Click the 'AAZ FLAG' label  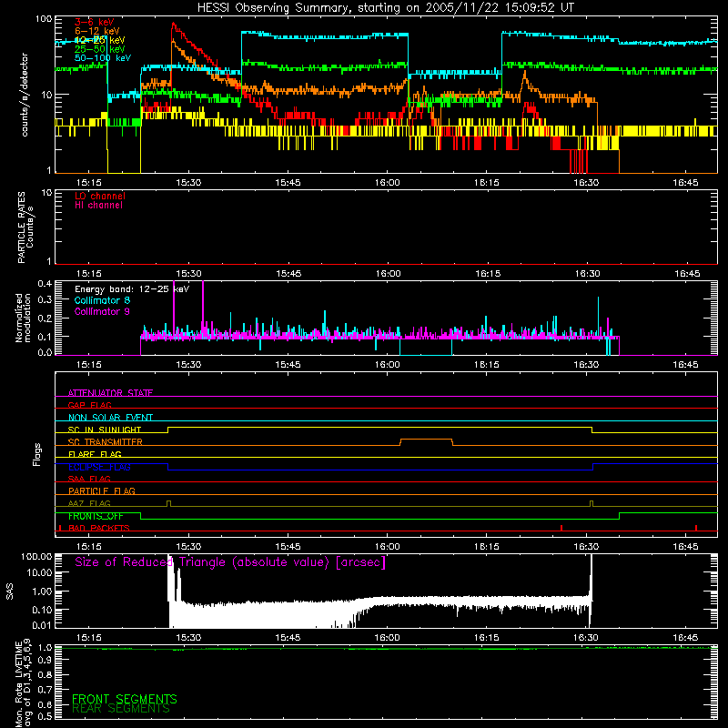(x=89, y=503)
